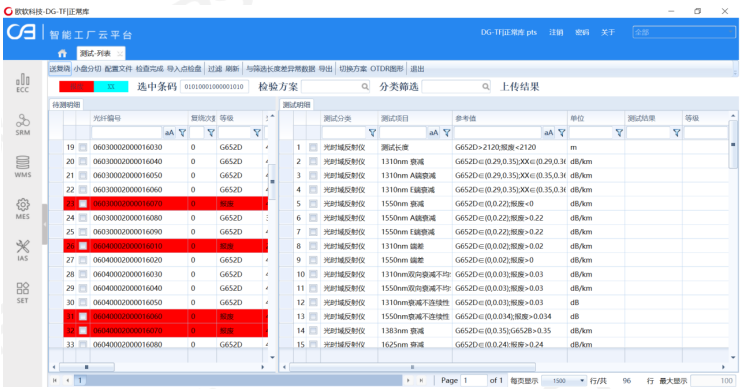742x389 pixels.
Task: Tick checkbox for red row 06040002000016010
Action: point(83,246)
